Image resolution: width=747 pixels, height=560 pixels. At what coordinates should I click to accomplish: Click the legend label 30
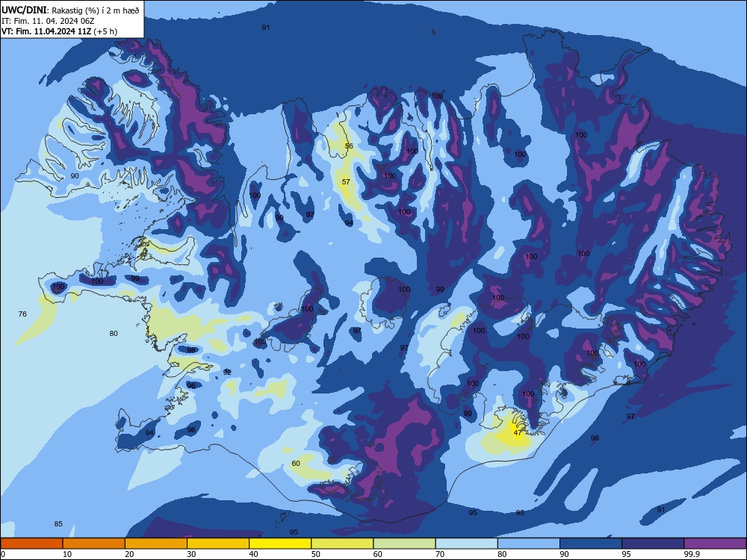point(191,554)
